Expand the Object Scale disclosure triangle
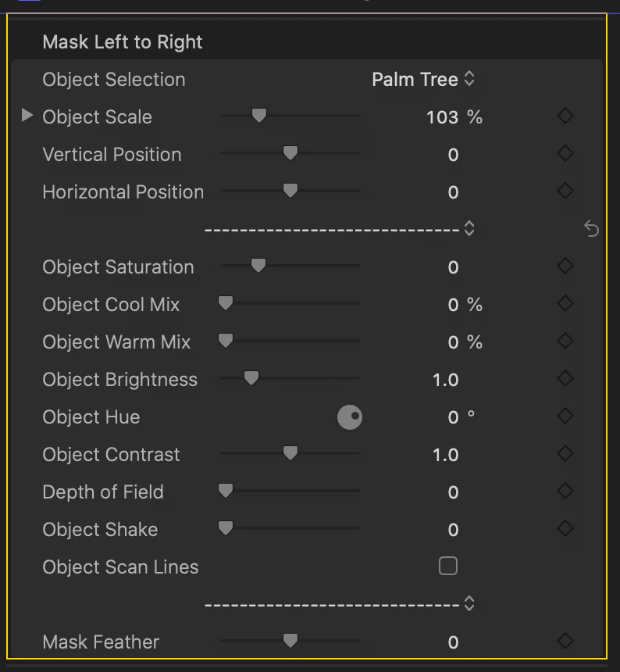The width and height of the screenshot is (620, 672). pyautogui.click(x=27, y=116)
